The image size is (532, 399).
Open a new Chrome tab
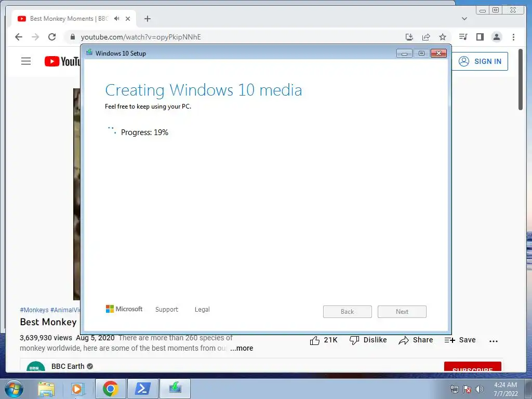[x=147, y=19]
